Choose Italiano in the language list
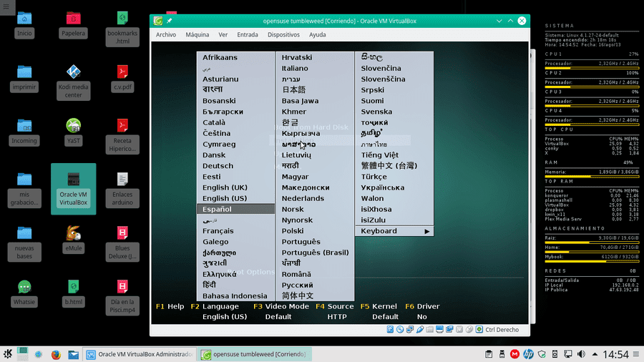 tap(315, 68)
